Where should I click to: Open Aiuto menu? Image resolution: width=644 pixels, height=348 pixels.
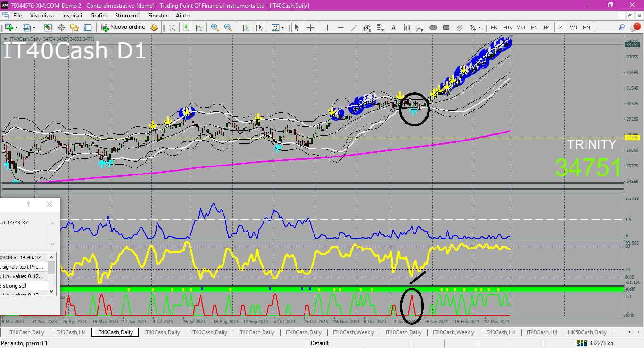click(x=182, y=16)
